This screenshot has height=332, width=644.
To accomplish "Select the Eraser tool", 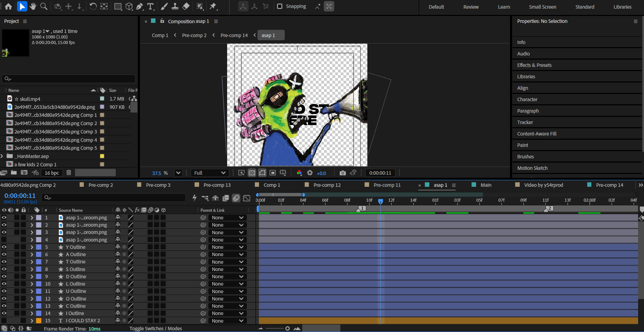I will [x=186, y=6].
